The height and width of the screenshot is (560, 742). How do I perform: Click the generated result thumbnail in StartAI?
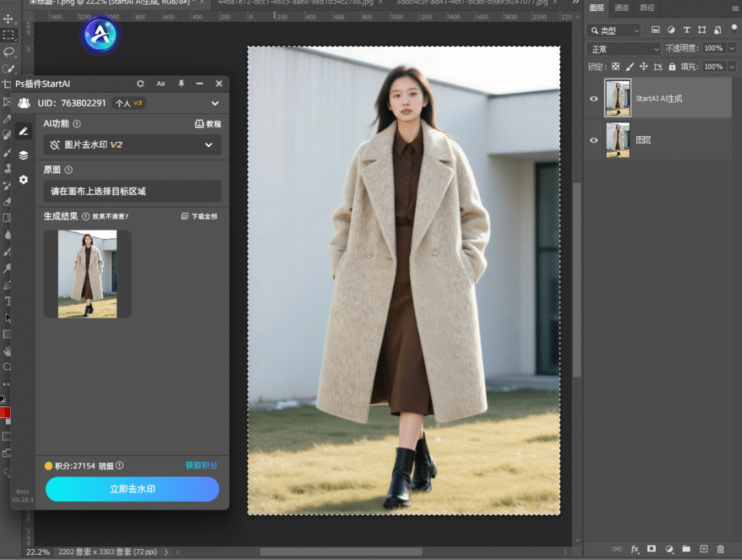coord(87,274)
